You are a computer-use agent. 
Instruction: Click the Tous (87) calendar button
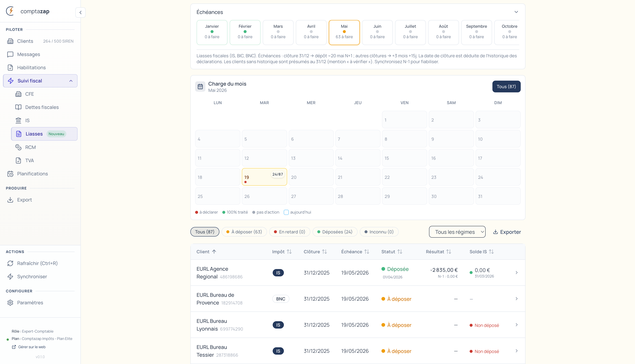[x=506, y=87]
